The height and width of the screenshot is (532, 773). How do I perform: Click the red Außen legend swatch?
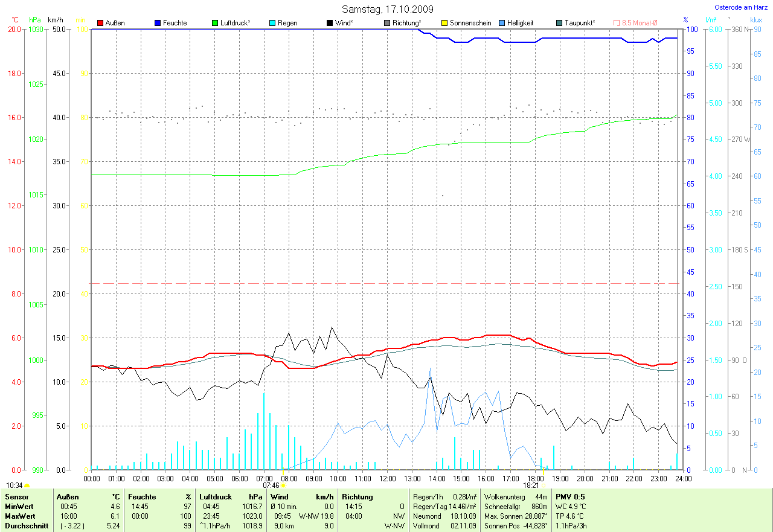(x=100, y=23)
